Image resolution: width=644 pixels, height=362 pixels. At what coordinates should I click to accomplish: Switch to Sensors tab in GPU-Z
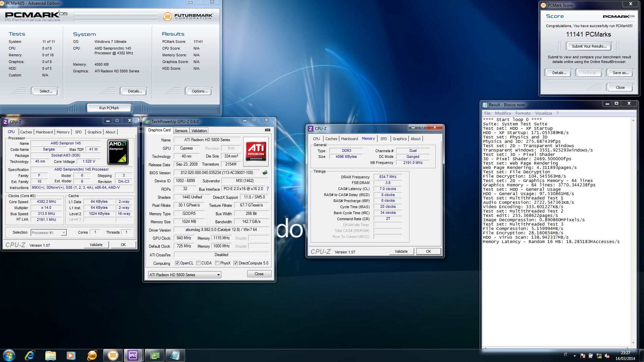(x=181, y=131)
